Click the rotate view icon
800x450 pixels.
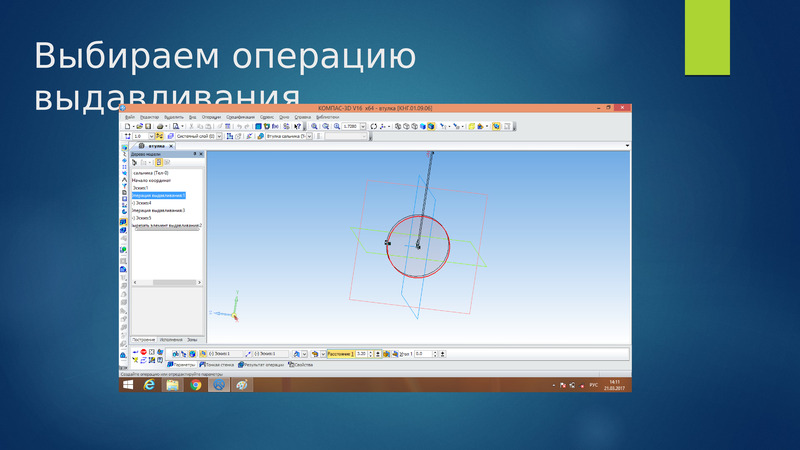pos(373,126)
